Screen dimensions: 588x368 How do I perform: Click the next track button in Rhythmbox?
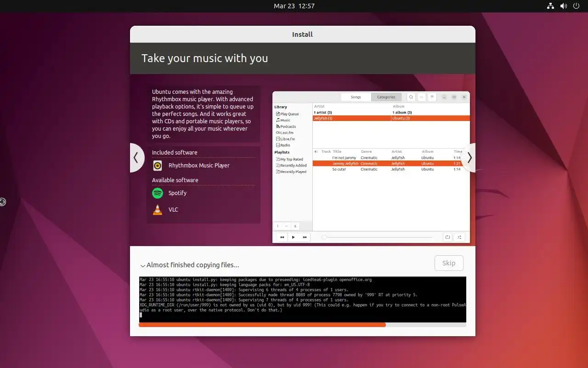[x=305, y=237]
